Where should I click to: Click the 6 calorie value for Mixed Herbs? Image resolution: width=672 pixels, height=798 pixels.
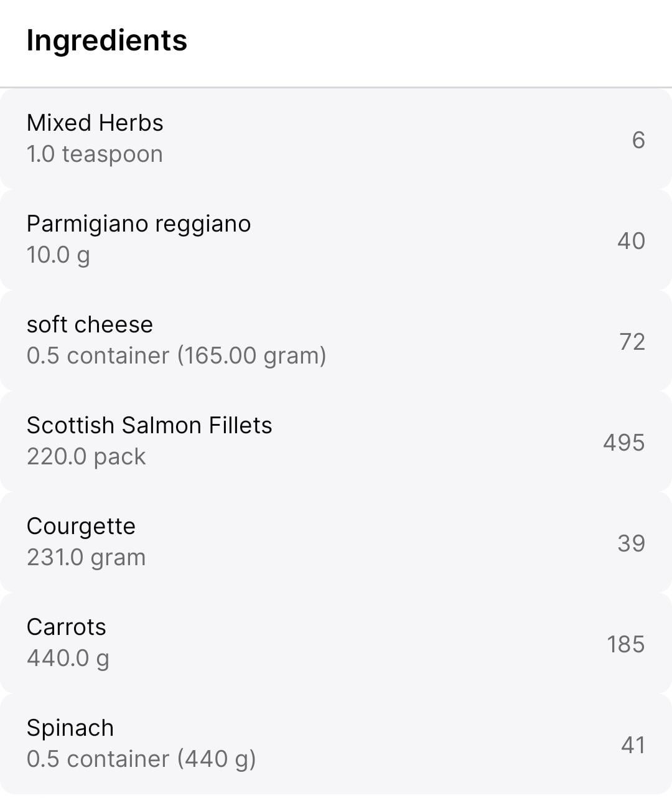click(x=638, y=140)
